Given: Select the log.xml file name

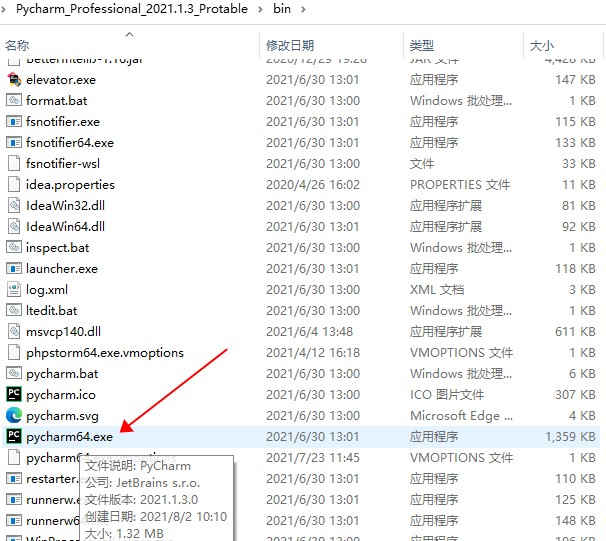Looking at the screenshot, I should (x=47, y=290).
